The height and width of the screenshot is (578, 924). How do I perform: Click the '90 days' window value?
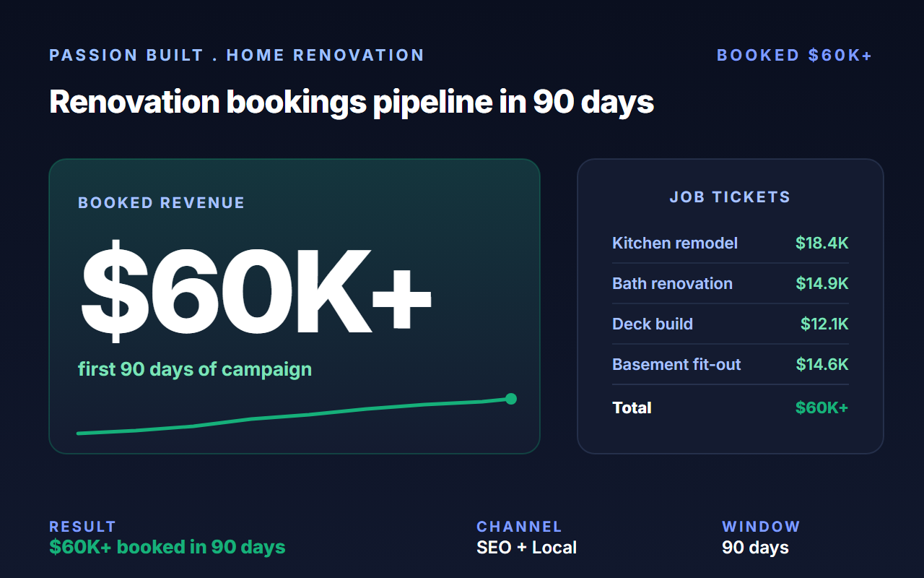pos(755,548)
